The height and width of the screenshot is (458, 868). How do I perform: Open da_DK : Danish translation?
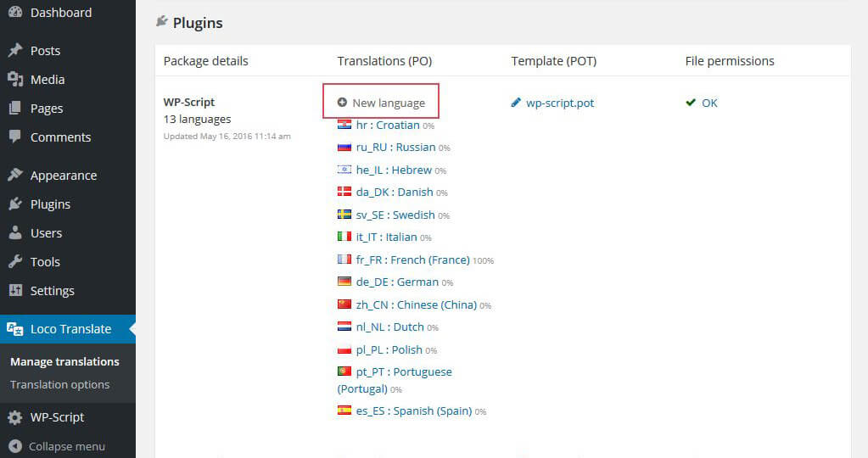coord(395,192)
